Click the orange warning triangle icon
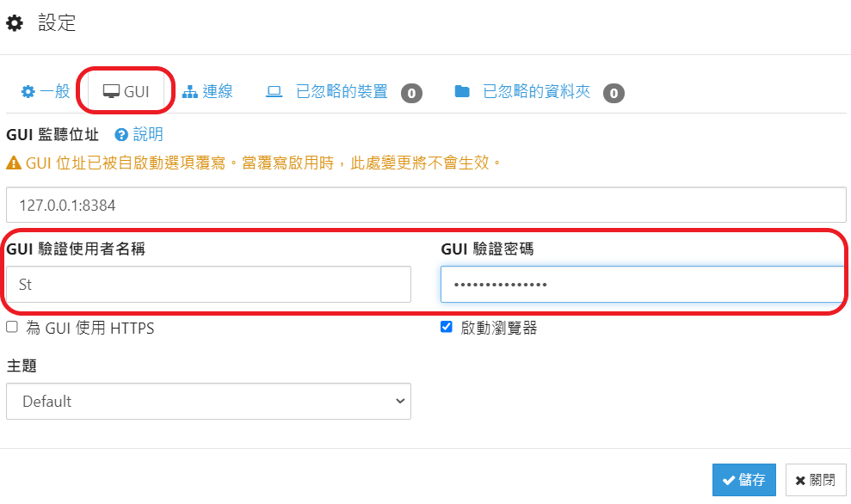The image size is (851, 504). (14, 163)
